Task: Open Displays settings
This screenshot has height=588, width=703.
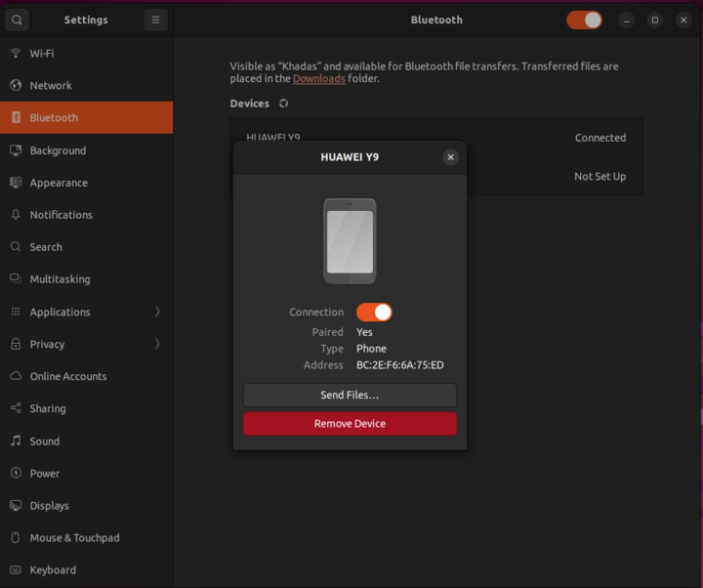Action: point(87,506)
